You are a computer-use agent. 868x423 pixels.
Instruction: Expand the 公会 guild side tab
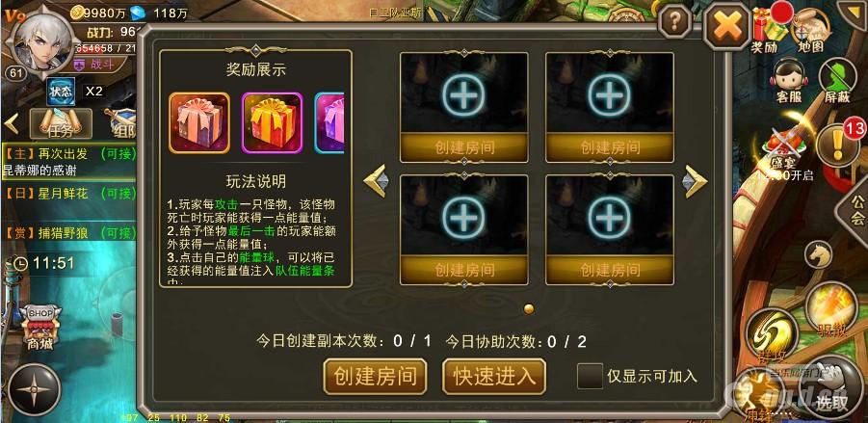(855, 210)
